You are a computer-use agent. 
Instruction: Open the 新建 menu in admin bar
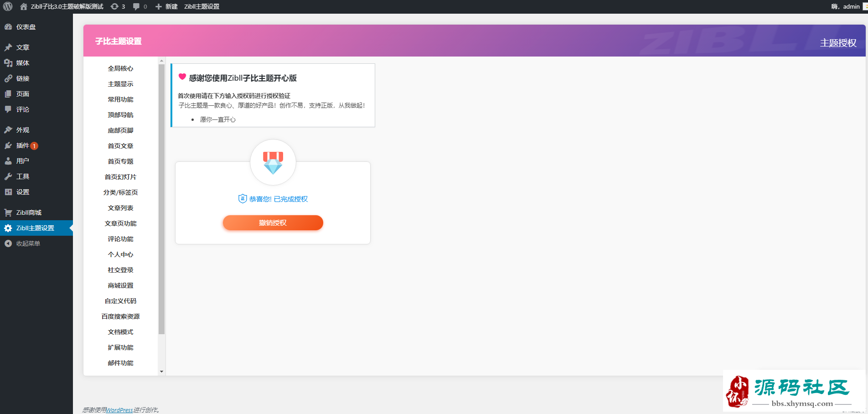point(166,6)
